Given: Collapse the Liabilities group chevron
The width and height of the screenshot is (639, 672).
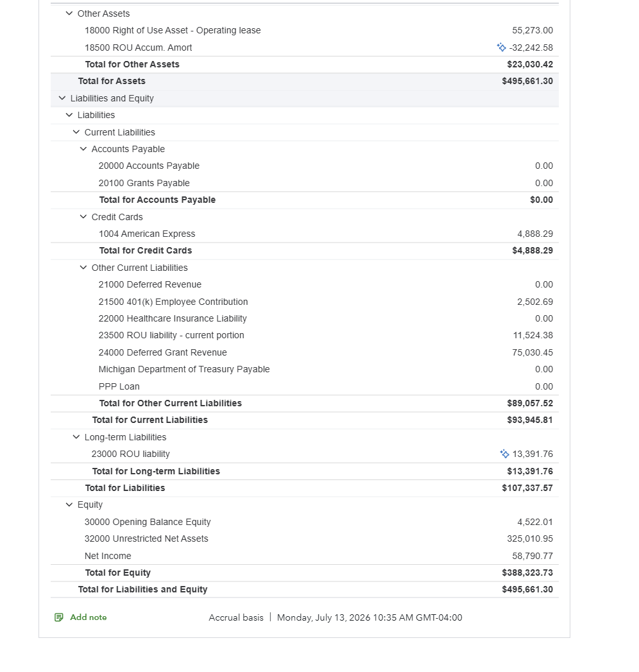Looking at the screenshot, I should (69, 115).
